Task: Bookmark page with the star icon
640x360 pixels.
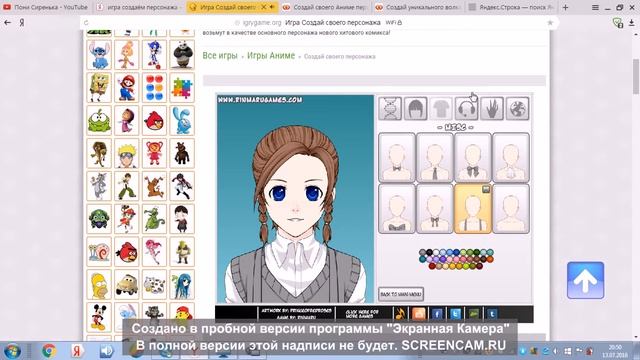Action: [x=550, y=23]
